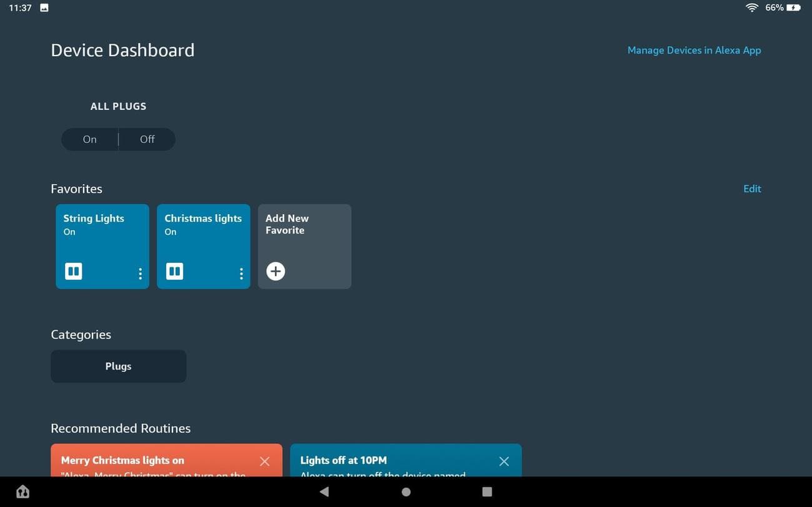
Task: Open the Recents overview square button
Action: tap(487, 492)
